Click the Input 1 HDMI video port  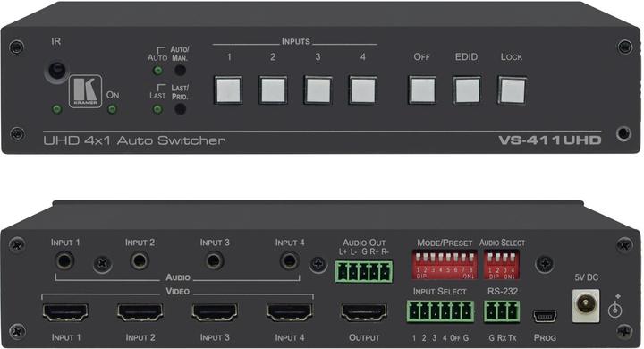click(65, 313)
